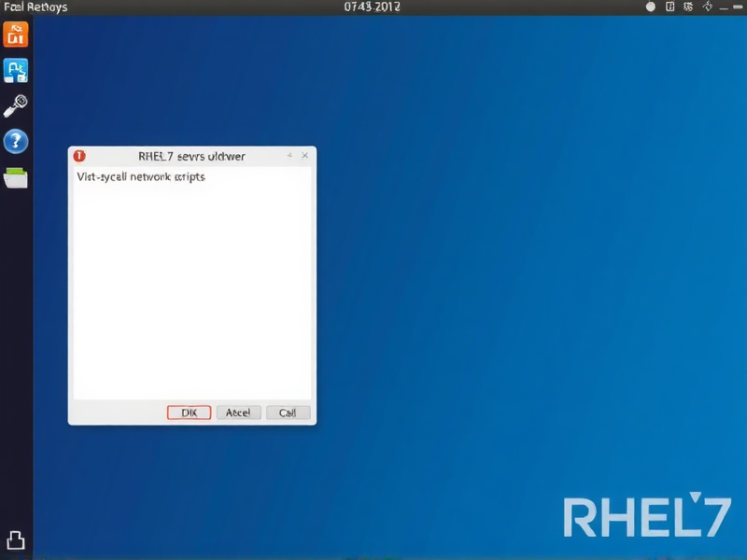
Task: Click the dialog title bar text
Action: coord(190,156)
